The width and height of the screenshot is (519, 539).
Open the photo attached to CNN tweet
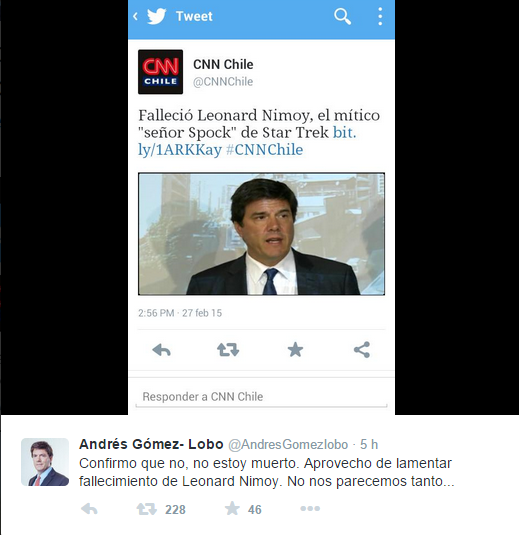(261, 234)
